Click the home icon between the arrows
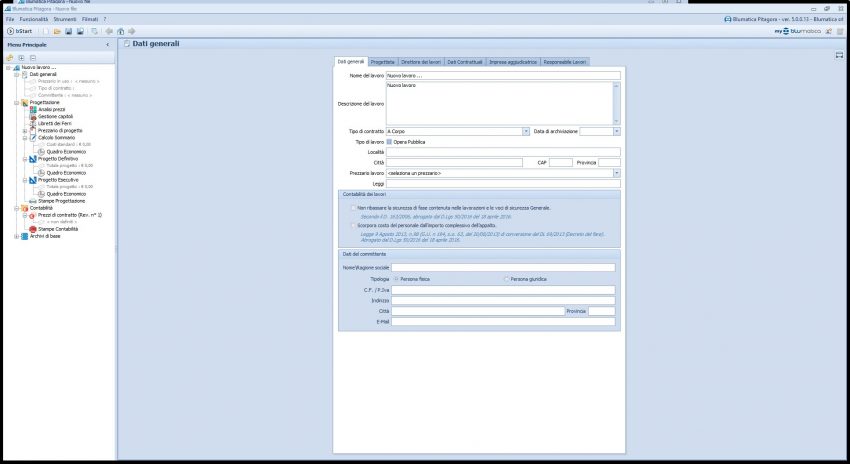This screenshot has height=464, width=850. click(120, 31)
